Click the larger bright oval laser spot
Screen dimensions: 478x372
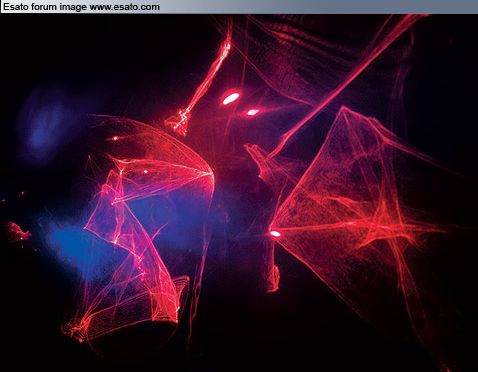[x=231, y=98]
